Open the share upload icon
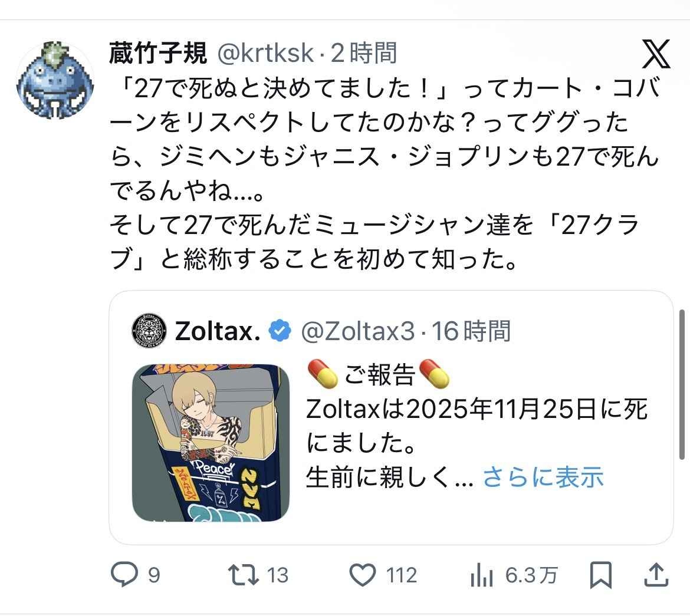 [656, 575]
